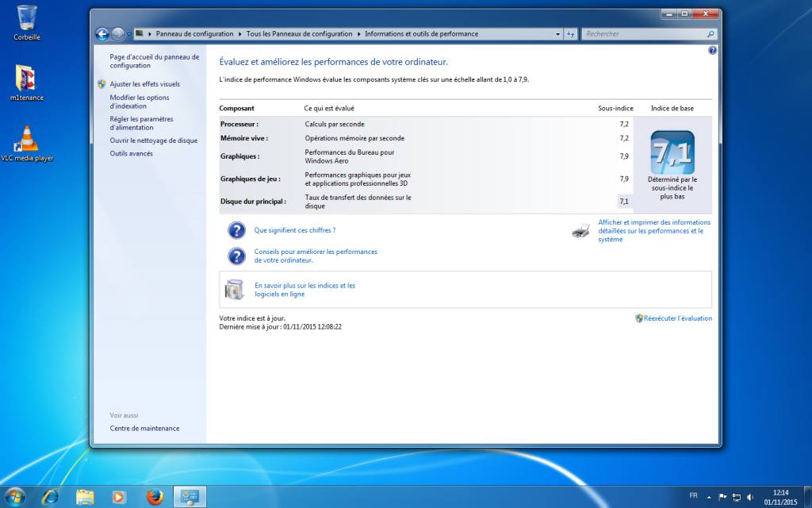Click the Action Center flag tray icon

click(722, 498)
